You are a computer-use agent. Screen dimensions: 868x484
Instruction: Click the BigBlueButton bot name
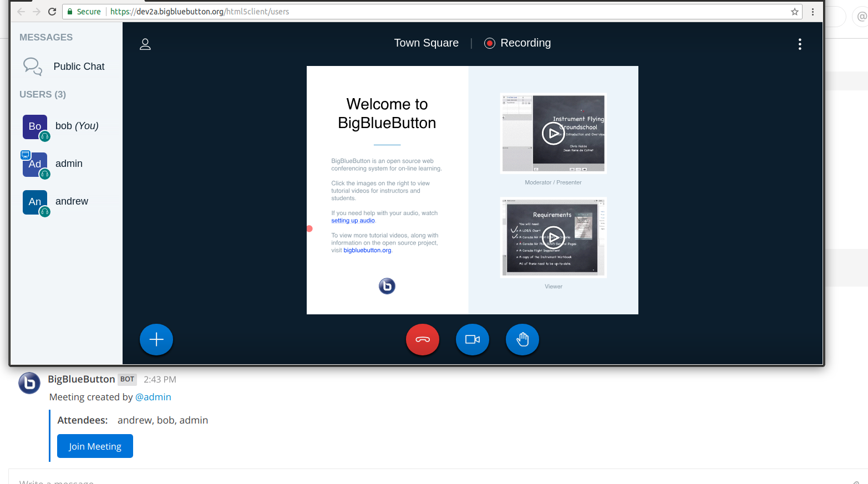pyautogui.click(x=82, y=379)
